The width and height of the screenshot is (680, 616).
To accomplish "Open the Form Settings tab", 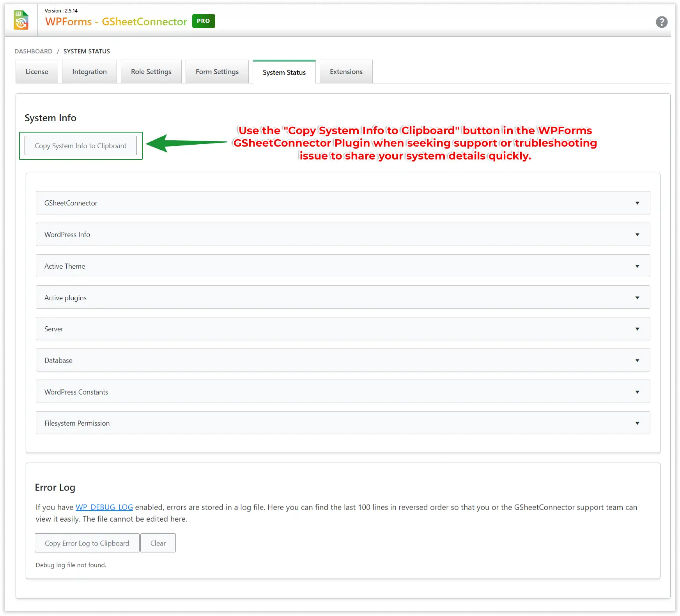I will [217, 71].
